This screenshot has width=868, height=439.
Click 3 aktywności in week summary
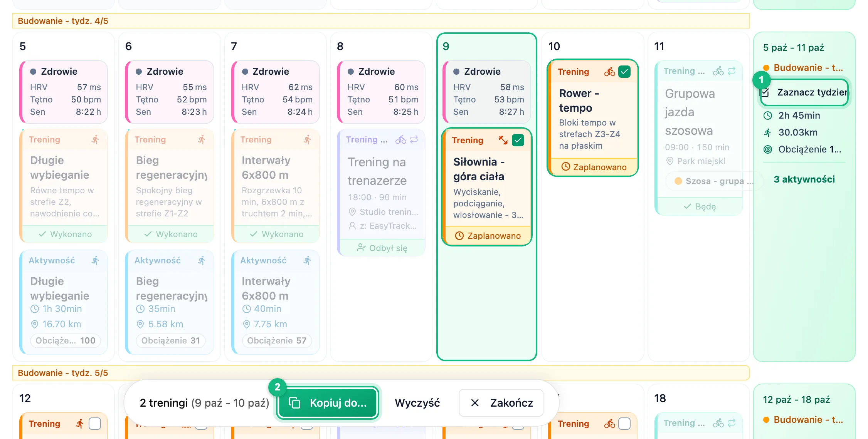click(804, 179)
